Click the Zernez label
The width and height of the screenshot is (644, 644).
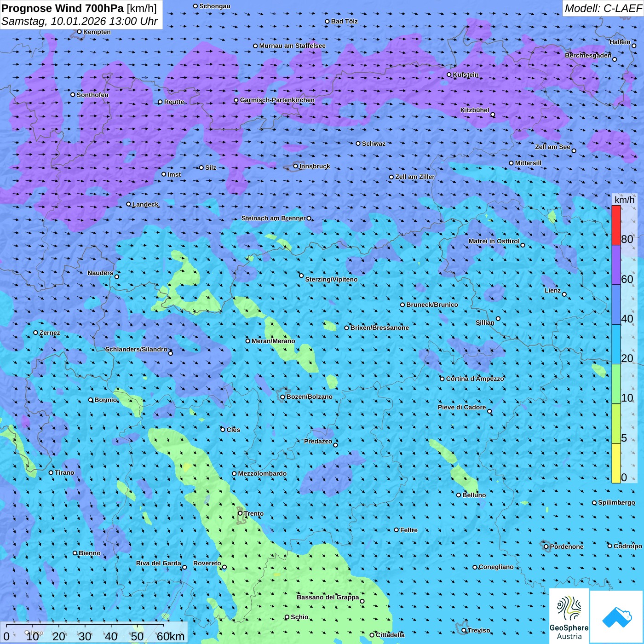pos(50,333)
